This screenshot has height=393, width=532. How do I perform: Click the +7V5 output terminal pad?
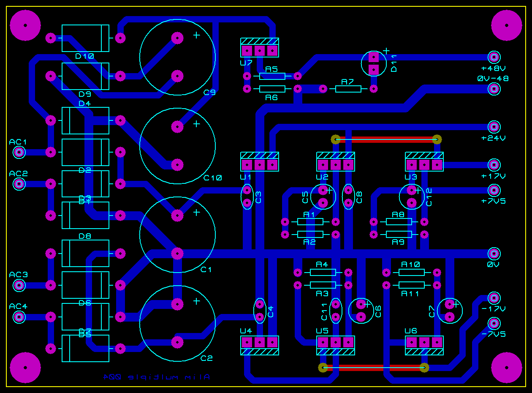(494, 190)
